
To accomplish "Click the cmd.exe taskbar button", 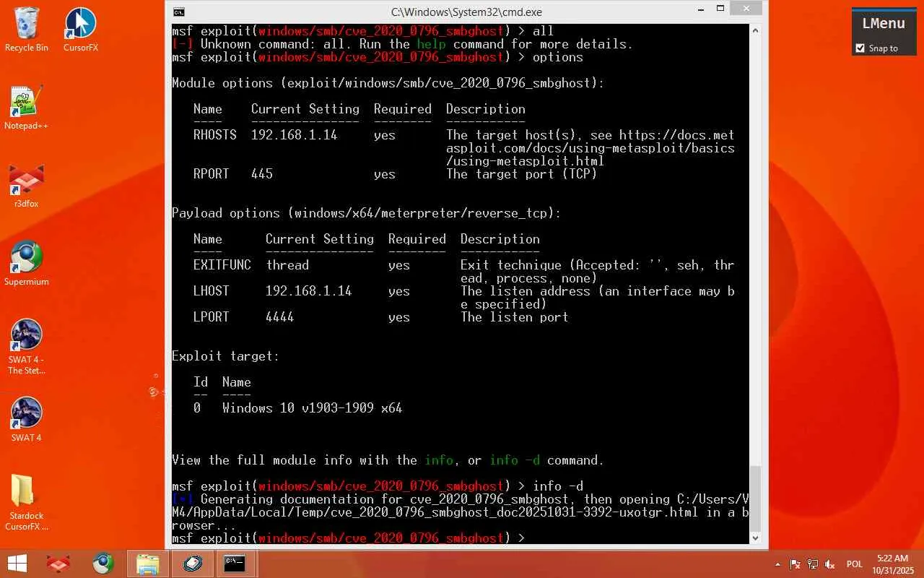I will [235, 564].
